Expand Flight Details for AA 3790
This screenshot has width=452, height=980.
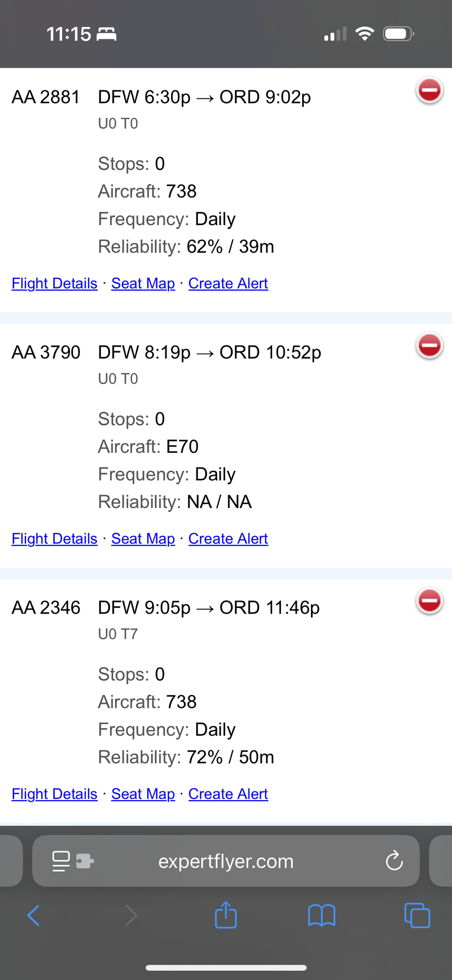54,538
